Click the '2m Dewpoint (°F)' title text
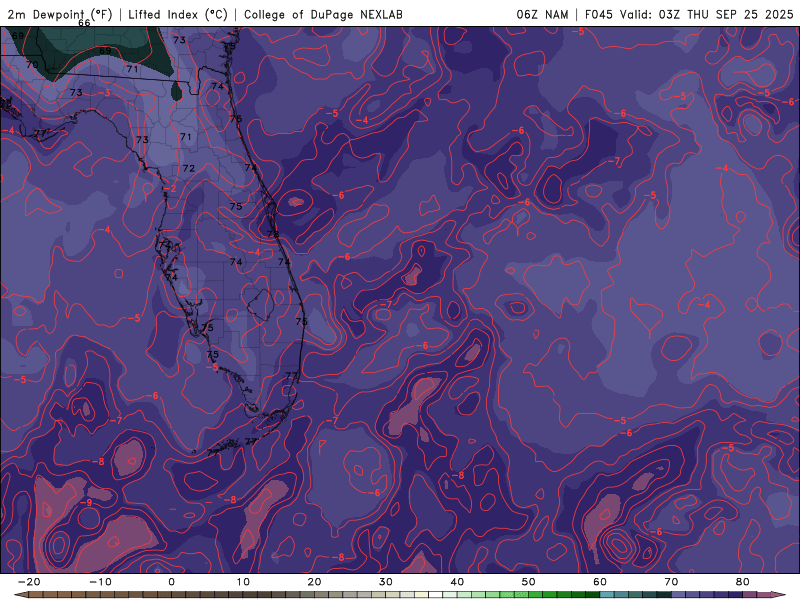800x600 pixels. pyautogui.click(x=60, y=14)
